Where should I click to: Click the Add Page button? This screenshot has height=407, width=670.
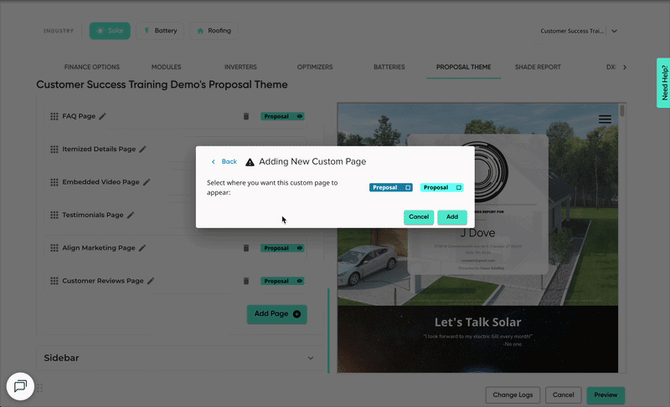[x=277, y=314]
